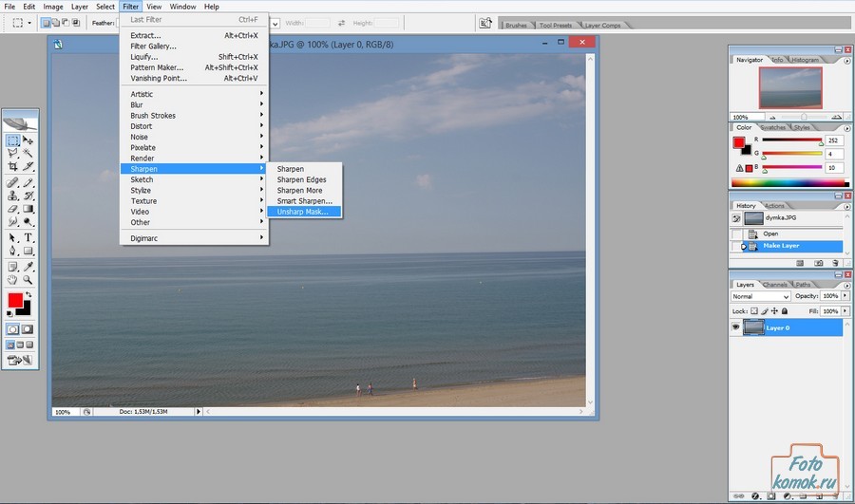Toggle lock transparent pixels in Layers panel
The width and height of the screenshot is (855, 504).
754,311
